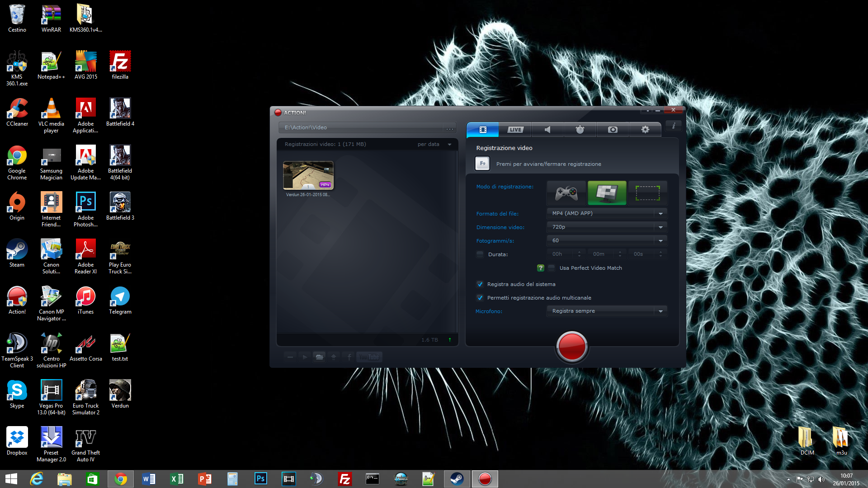This screenshot has height=488, width=868.
Task: Open the info panel via the 'i' icon
Action: [x=673, y=127]
